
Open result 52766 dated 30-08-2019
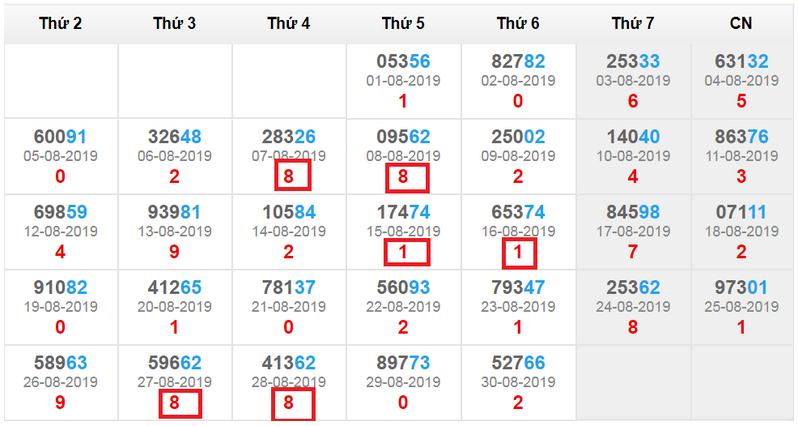[x=518, y=362]
